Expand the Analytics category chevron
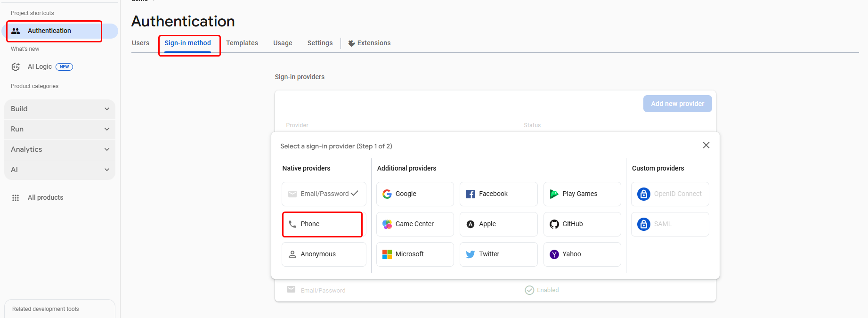The image size is (868, 318). tap(107, 149)
